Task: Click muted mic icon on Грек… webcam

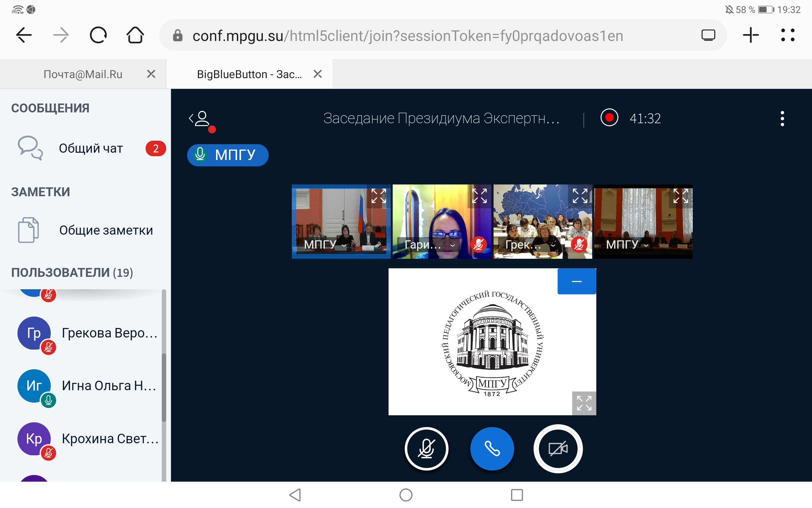Action: tap(579, 244)
